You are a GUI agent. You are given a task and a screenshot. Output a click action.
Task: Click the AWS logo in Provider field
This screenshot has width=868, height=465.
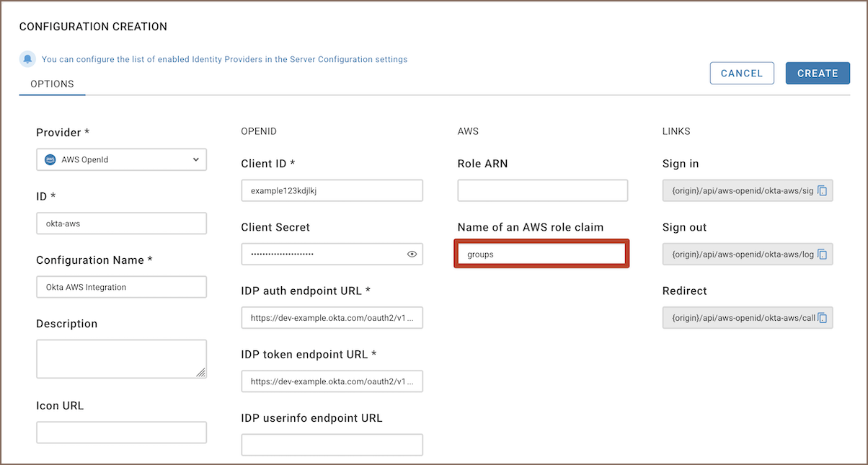click(50, 160)
